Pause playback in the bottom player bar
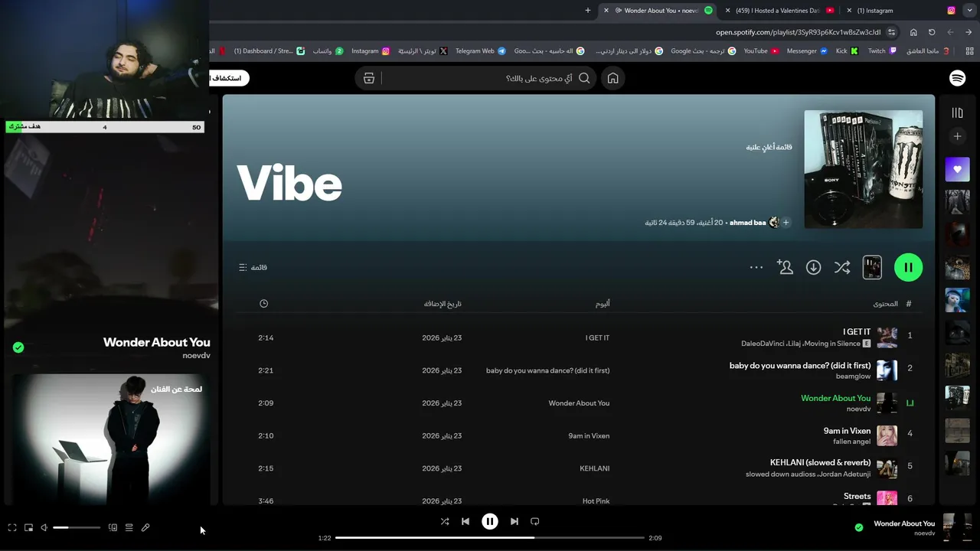 [x=490, y=521]
